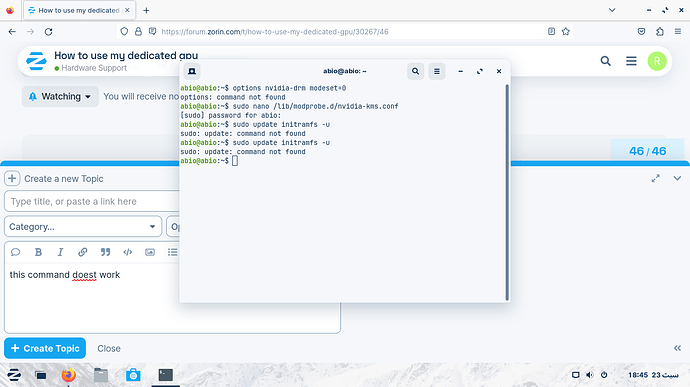Open the forum hamburger menu

[631, 61]
